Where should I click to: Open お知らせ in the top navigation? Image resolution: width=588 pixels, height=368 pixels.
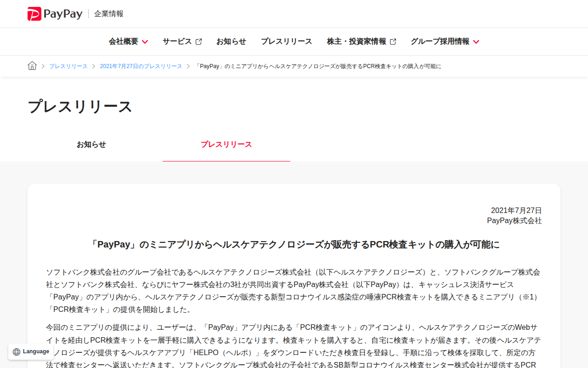click(x=231, y=41)
